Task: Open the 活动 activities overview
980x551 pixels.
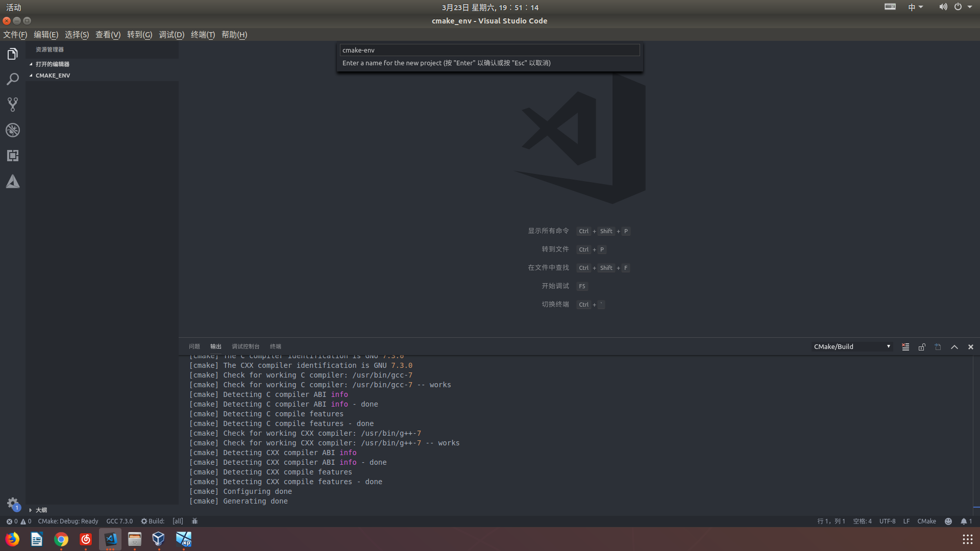Action: point(14,7)
